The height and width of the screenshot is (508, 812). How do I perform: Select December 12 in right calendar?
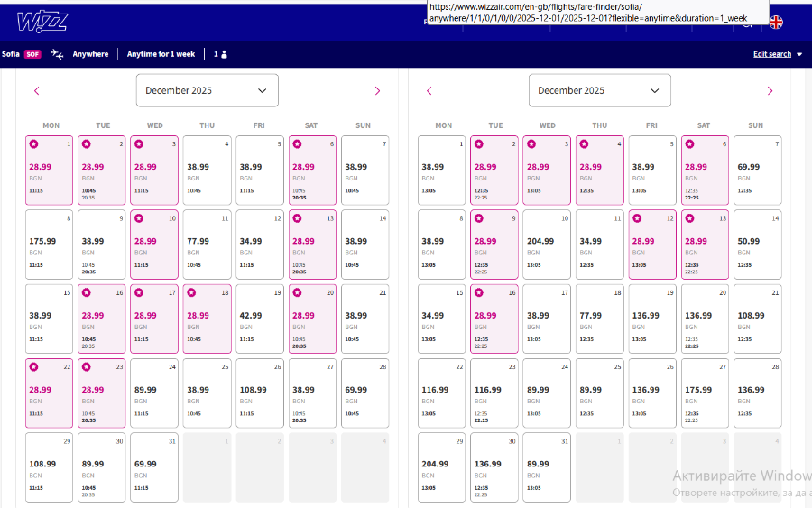(652, 245)
